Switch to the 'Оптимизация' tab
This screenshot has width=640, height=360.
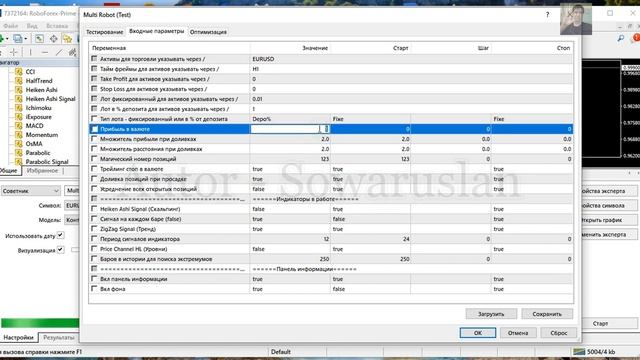pyautogui.click(x=208, y=32)
